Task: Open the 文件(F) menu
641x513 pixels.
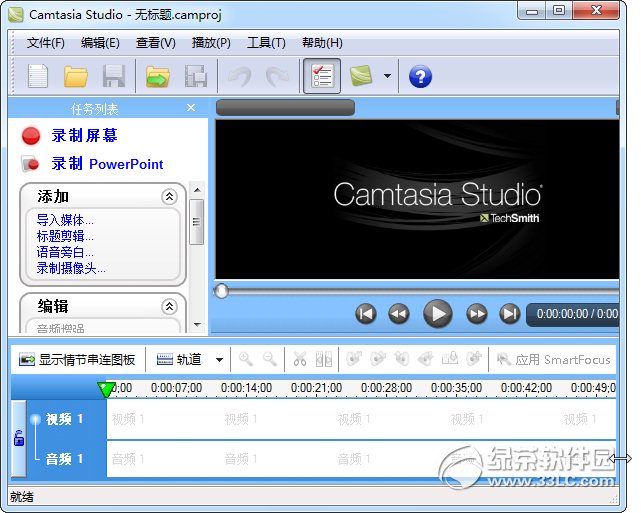Action: (x=46, y=43)
